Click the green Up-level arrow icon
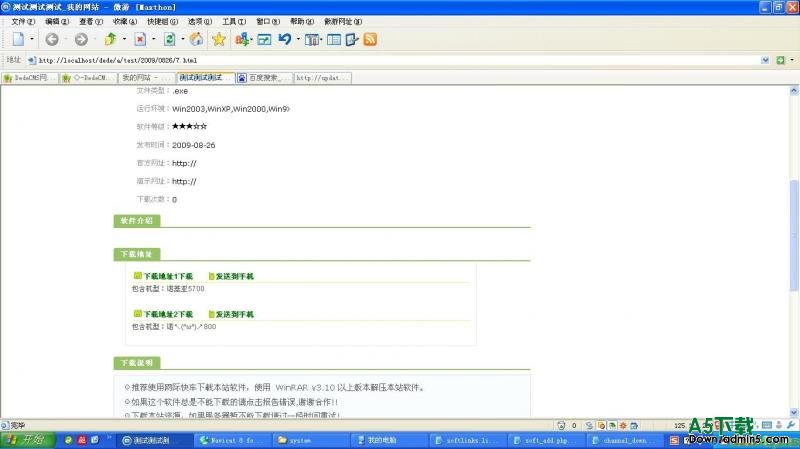Image resolution: width=800 pixels, height=449 pixels. pyautogui.click(x=110, y=39)
